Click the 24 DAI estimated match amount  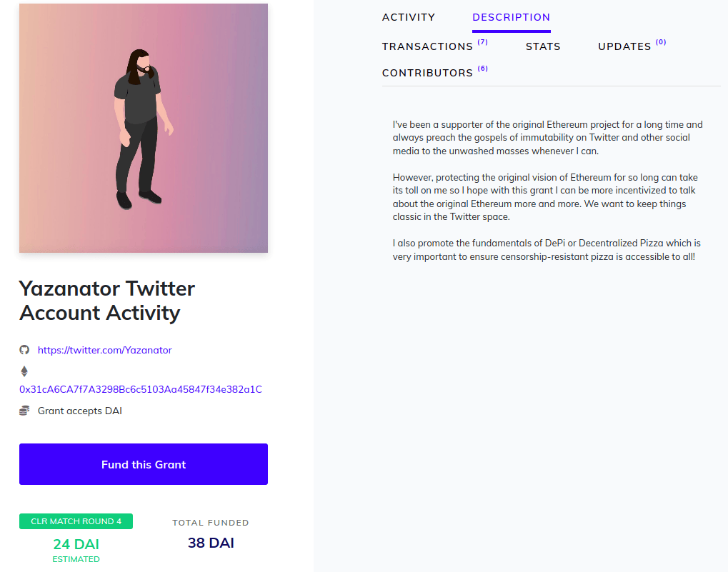76,545
